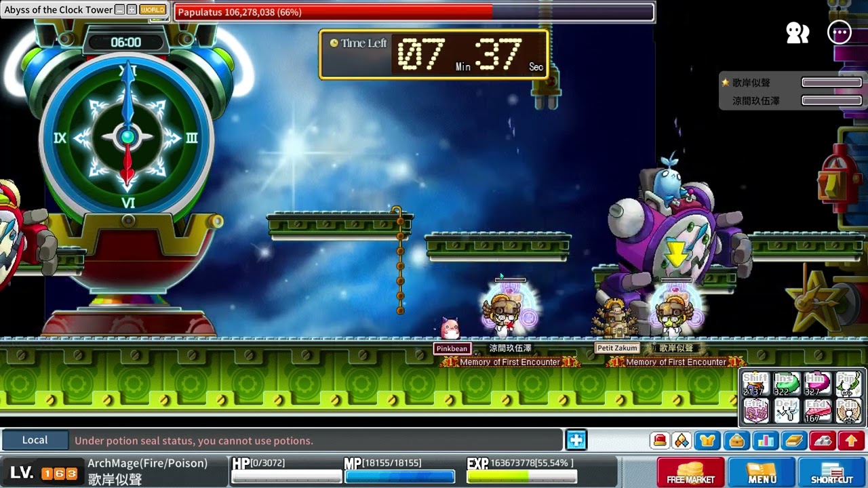Click the player MP bar
Screen dimensions: 868x488
399,476
